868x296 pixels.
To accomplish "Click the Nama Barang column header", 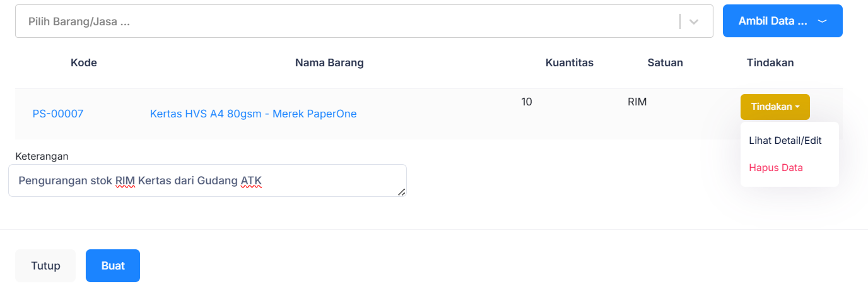I will pos(329,62).
